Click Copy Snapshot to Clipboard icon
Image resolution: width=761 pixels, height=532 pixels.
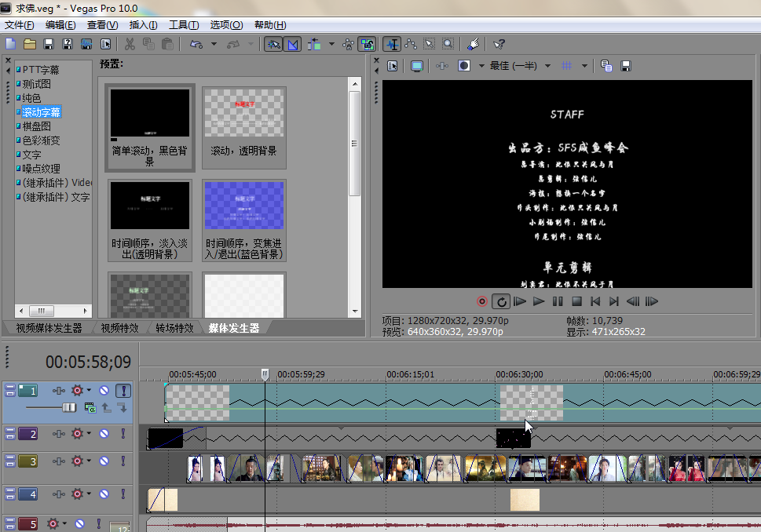[606, 65]
